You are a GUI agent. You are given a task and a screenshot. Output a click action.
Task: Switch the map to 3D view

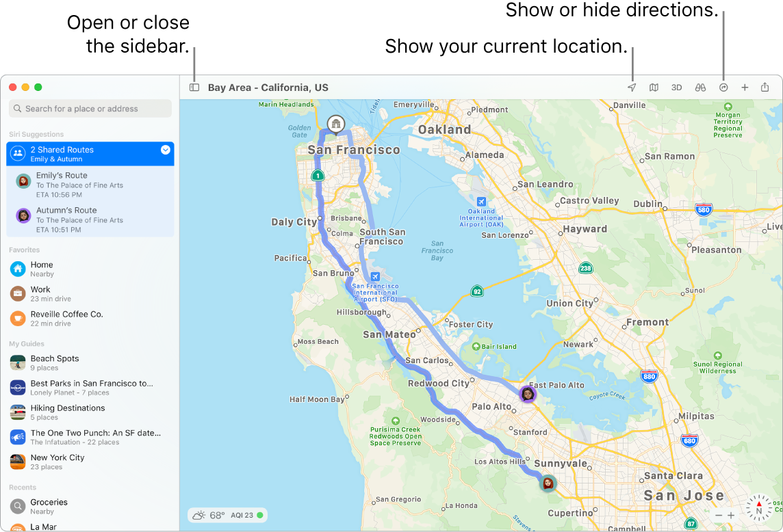click(x=677, y=88)
